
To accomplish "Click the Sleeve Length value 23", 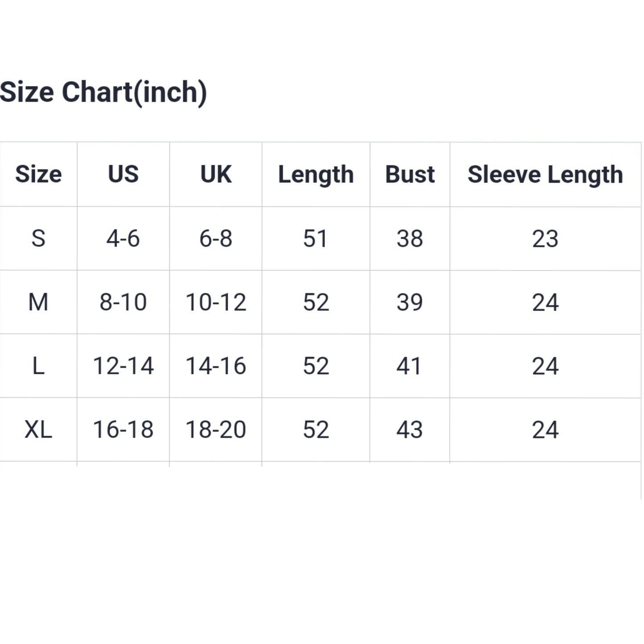I will pos(545,238).
